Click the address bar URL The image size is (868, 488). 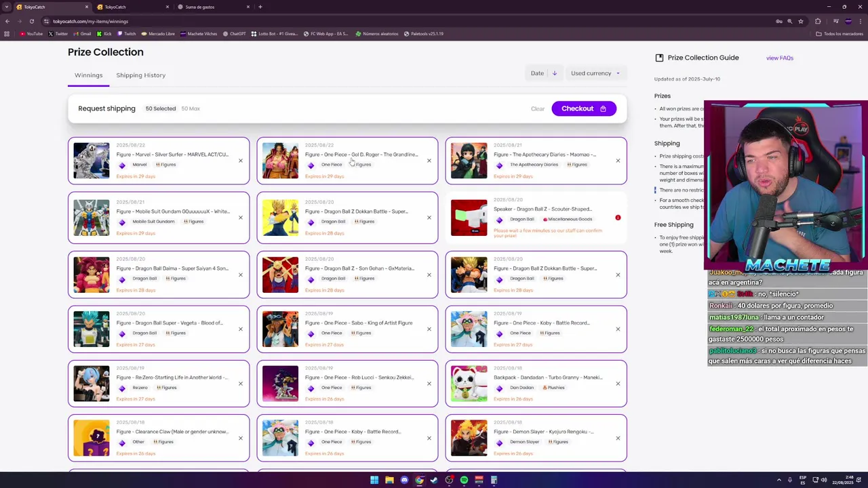pos(90,21)
